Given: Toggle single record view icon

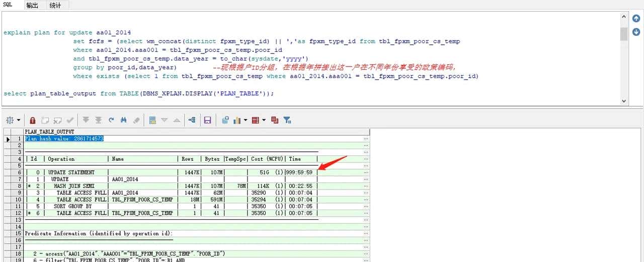Looking at the screenshot, I should pos(152,120).
